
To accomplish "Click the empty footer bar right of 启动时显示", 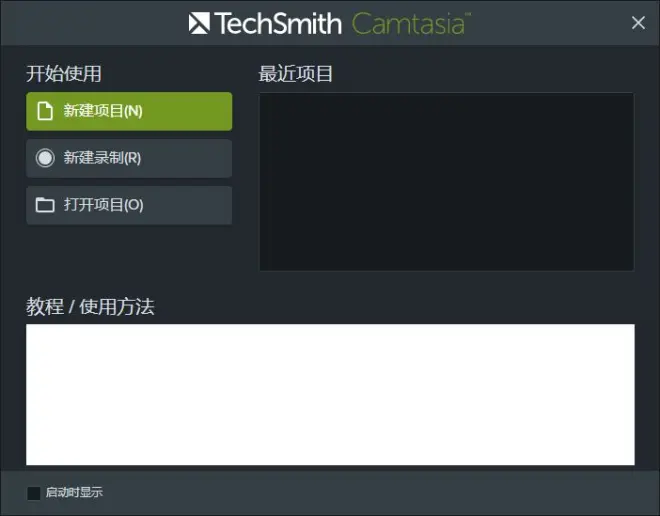I will [379, 492].
